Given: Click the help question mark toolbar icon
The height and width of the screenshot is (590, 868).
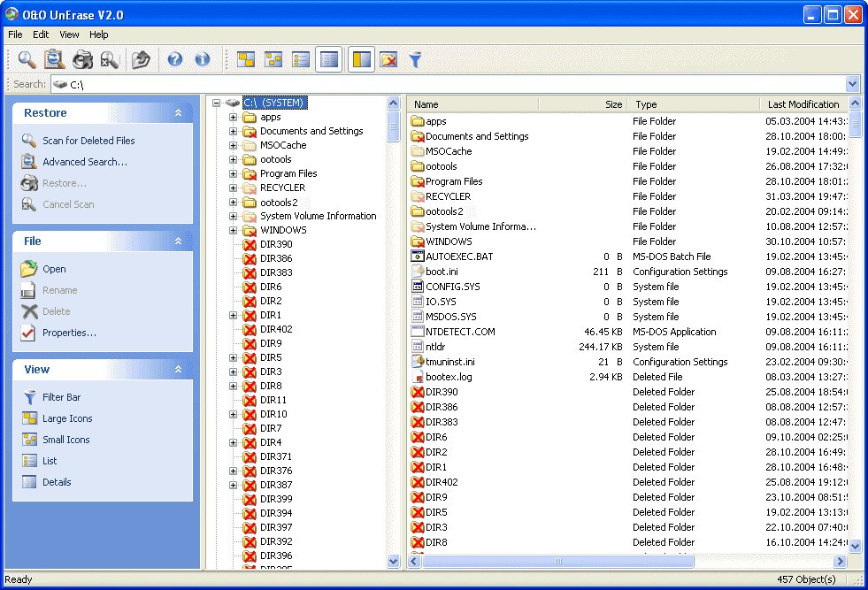Looking at the screenshot, I should click(175, 59).
